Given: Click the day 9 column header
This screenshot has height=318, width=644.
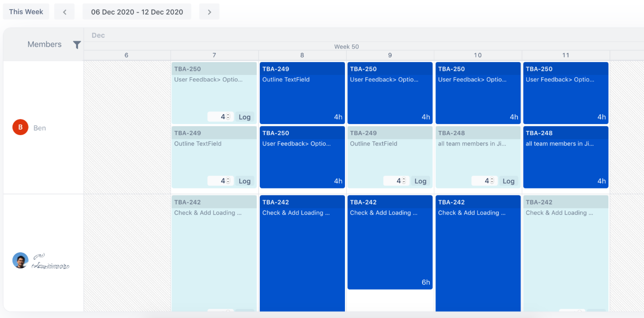Looking at the screenshot, I should (390, 55).
